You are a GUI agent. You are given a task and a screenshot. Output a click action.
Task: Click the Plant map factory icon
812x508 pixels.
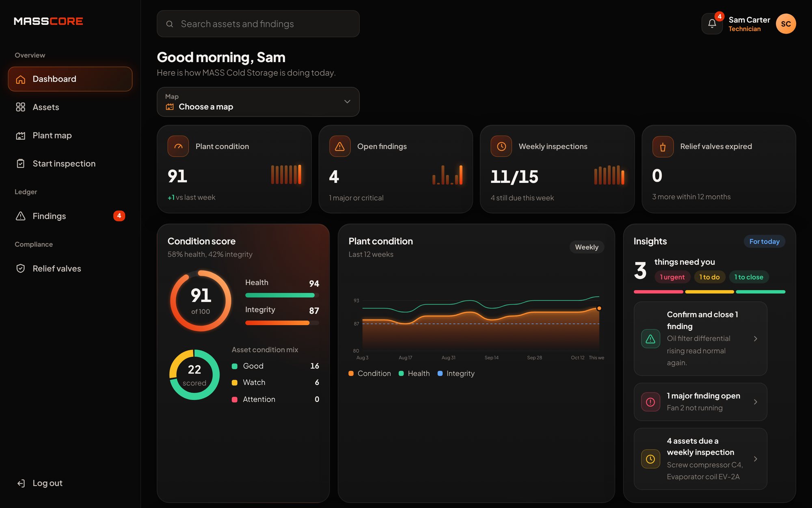(x=21, y=135)
